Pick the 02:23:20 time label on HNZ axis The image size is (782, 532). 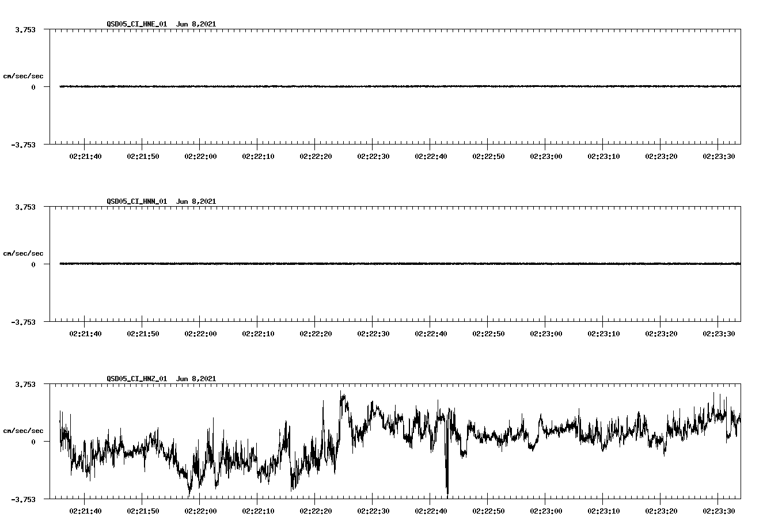click(x=661, y=511)
